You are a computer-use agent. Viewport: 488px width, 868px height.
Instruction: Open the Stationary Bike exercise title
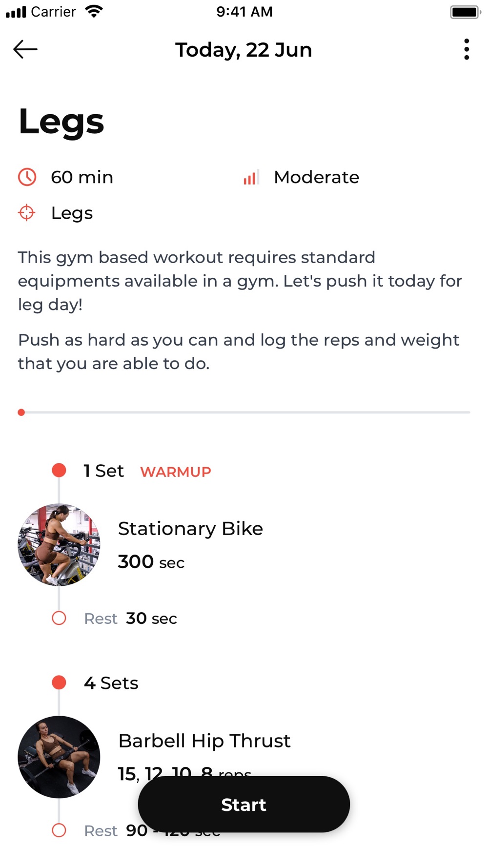click(x=191, y=529)
